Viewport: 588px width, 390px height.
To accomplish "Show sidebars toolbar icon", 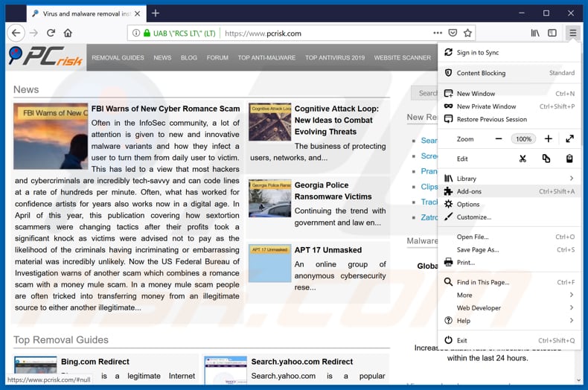I will coord(552,33).
